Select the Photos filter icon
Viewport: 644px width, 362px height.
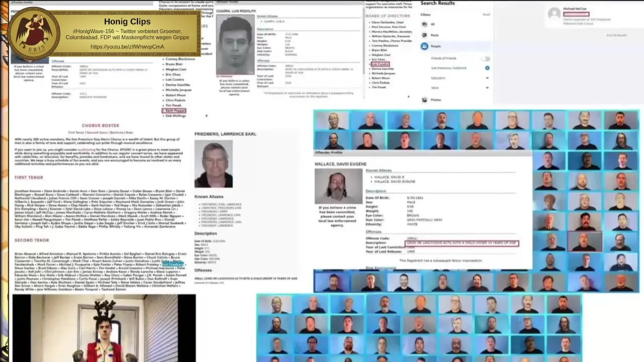(425, 100)
